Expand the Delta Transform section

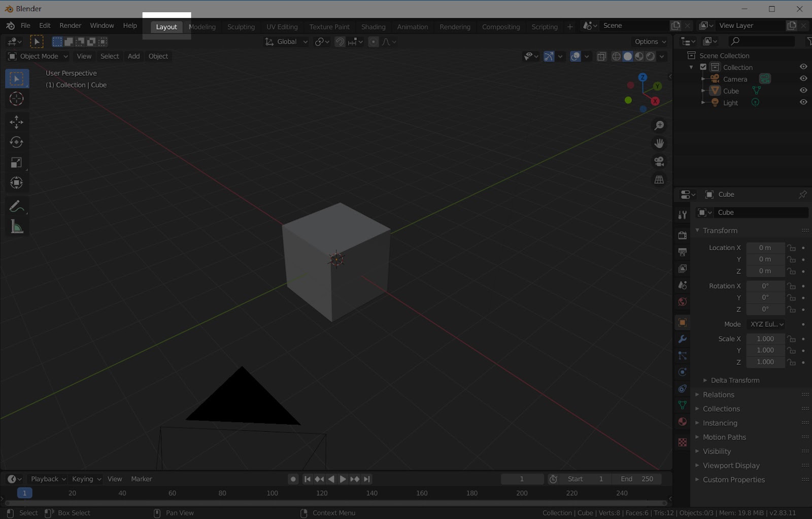tap(734, 380)
